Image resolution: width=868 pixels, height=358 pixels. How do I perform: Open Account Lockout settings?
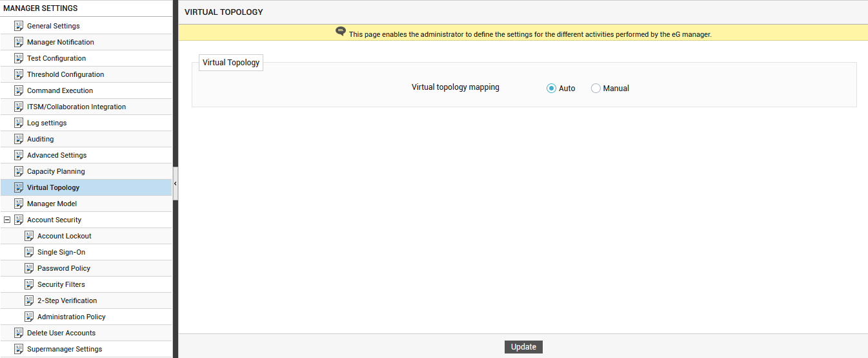pos(65,236)
